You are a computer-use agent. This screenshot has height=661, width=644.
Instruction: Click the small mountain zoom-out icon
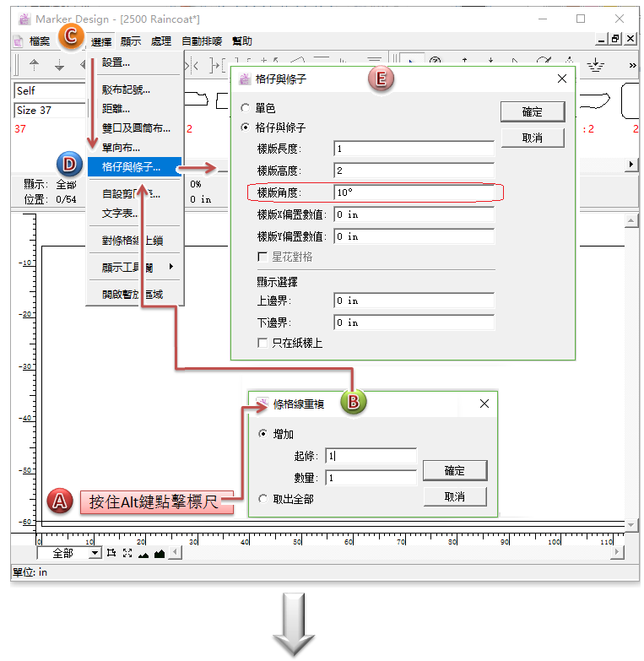tap(143, 554)
